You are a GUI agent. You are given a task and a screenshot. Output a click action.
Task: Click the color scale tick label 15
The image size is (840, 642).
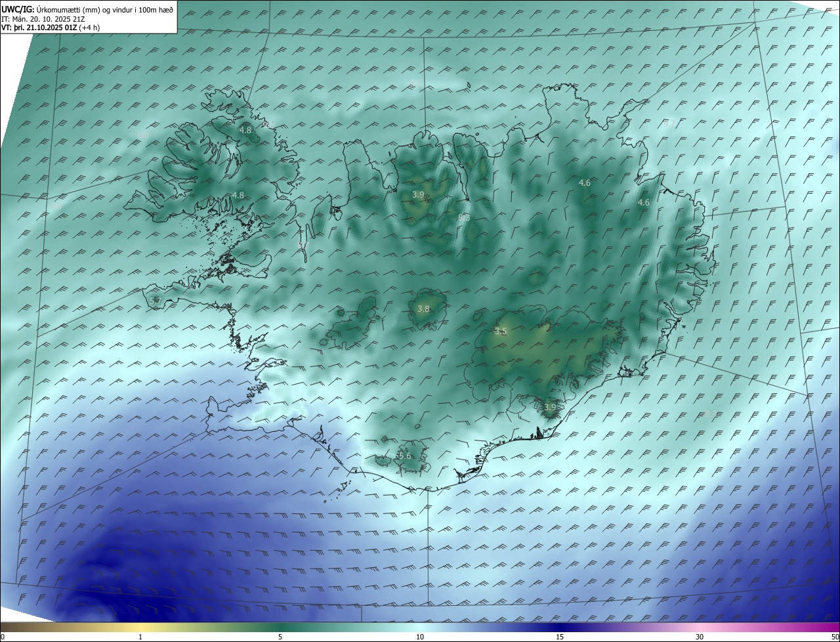pyautogui.click(x=560, y=637)
